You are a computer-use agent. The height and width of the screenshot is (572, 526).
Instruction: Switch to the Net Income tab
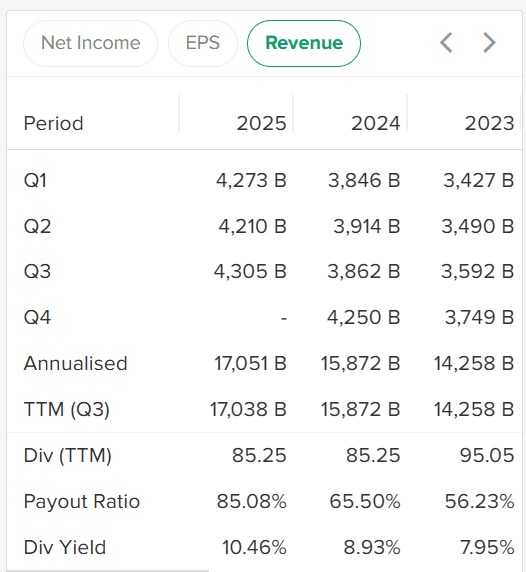click(x=90, y=43)
